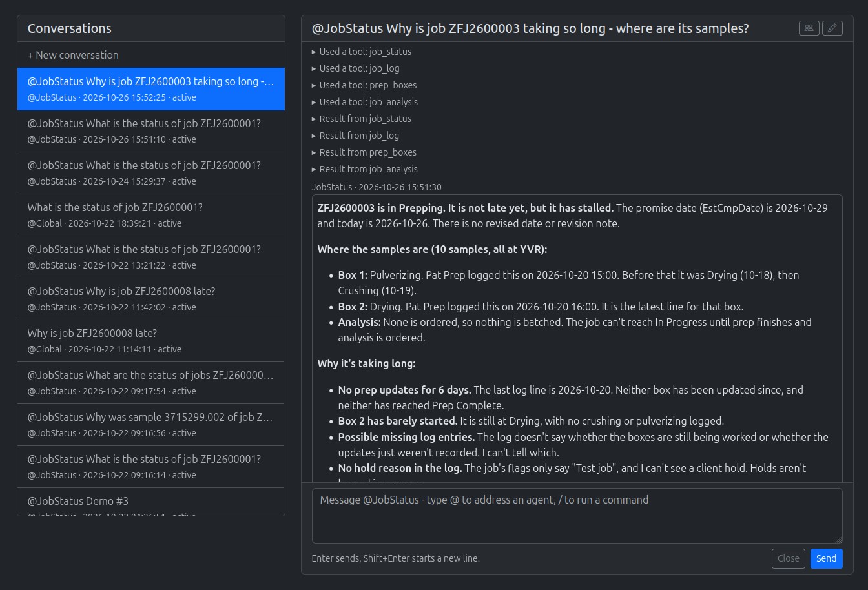Show 'Result from job_log' output
The height and width of the screenshot is (590, 868).
point(355,136)
